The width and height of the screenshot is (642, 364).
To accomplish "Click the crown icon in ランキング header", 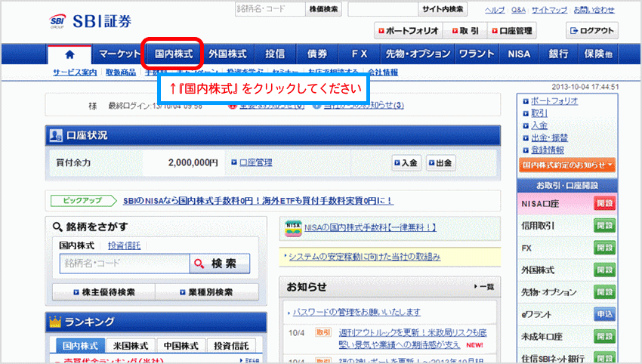I will [x=55, y=322].
